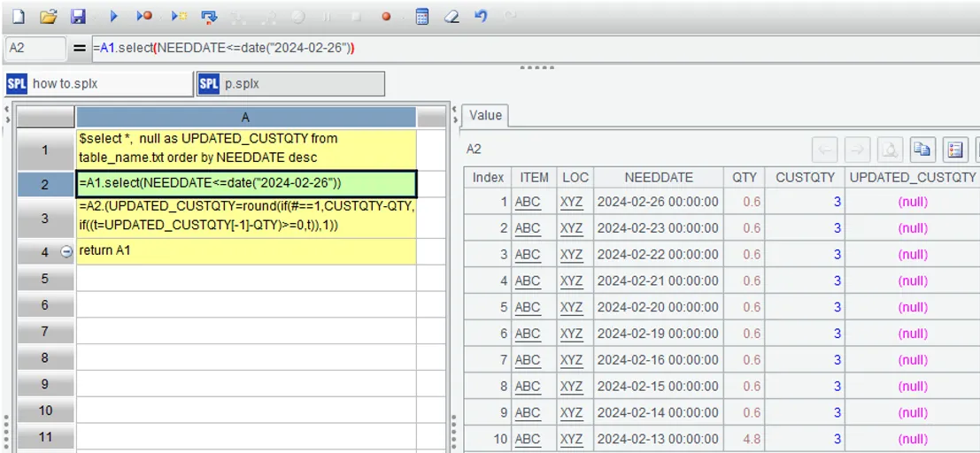The width and height of the screenshot is (980, 453).
Task: Click the formula bar expression field
Action: [535, 48]
